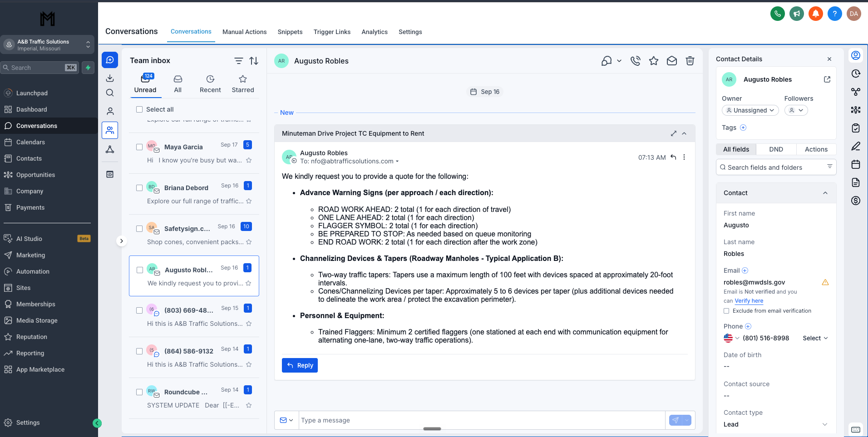Click the green lightning quick actions button
Screen dimensions: 868x437
88,68
